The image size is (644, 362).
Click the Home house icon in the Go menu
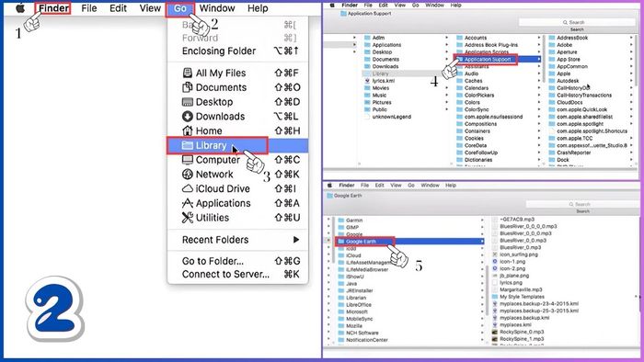pos(188,130)
